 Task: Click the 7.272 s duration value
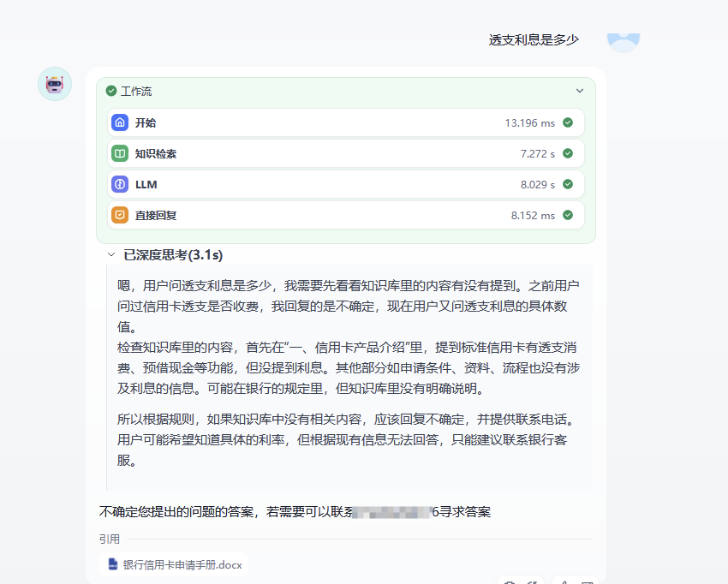pos(538,154)
